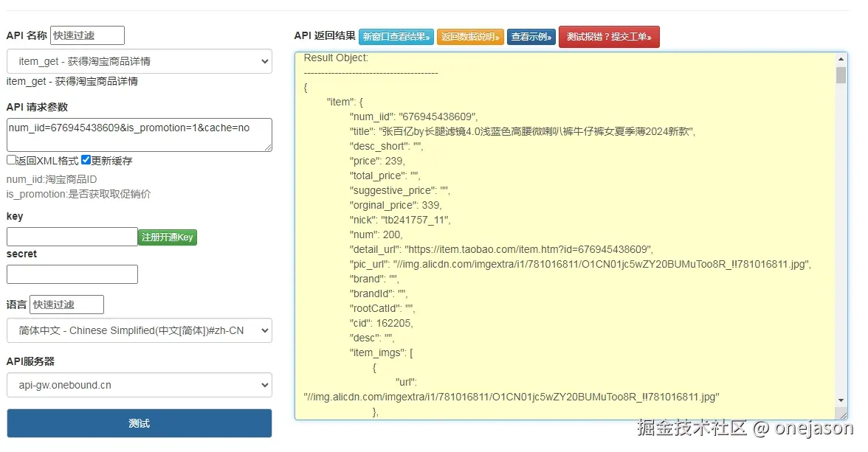Open the 简体中文 language dropdown
The height and width of the screenshot is (452, 868).
click(x=139, y=330)
